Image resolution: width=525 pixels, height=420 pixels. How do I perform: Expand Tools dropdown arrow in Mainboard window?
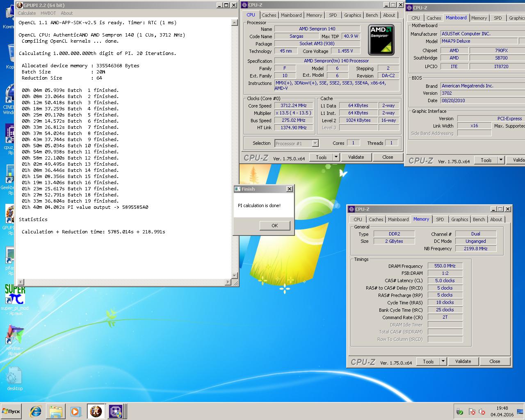pos(501,160)
